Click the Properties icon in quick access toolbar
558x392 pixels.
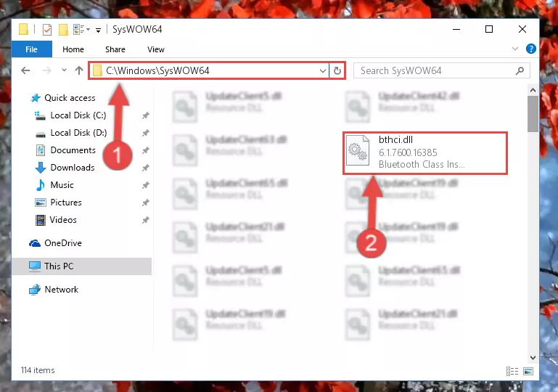pos(47,30)
